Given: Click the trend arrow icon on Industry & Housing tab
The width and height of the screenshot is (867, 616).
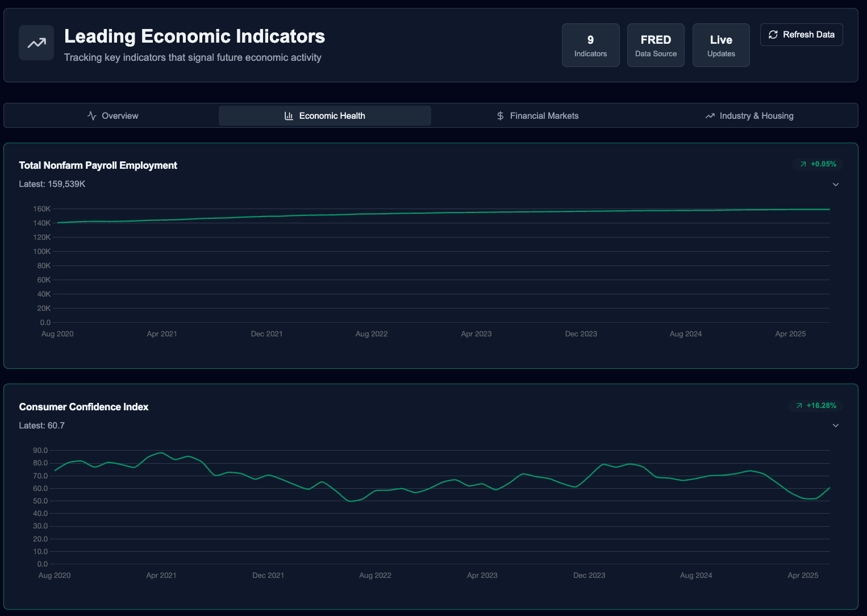Looking at the screenshot, I should coord(710,115).
